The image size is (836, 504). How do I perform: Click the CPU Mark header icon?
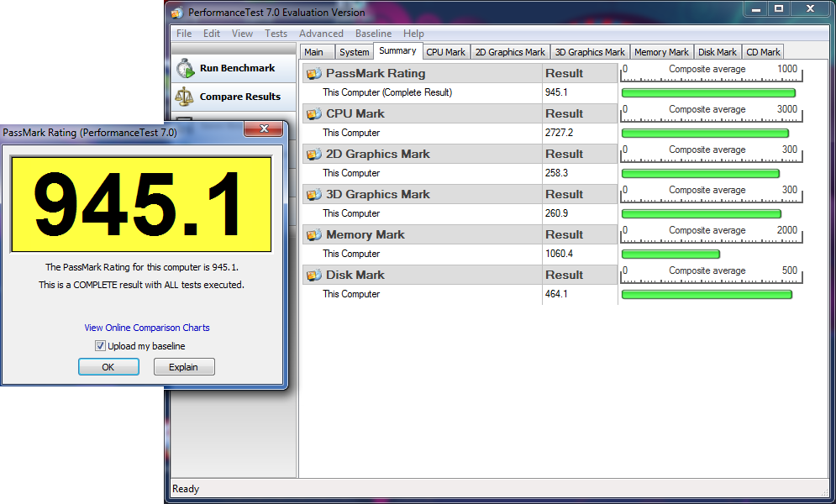[314, 113]
